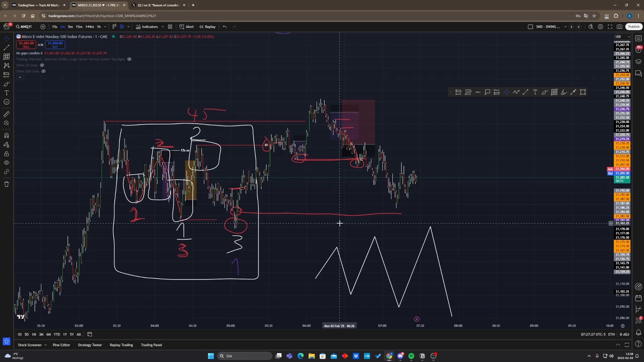The width and height of the screenshot is (644, 362).
Task: Expand the timeframe interval dropdown arrow
Action: coord(105,27)
